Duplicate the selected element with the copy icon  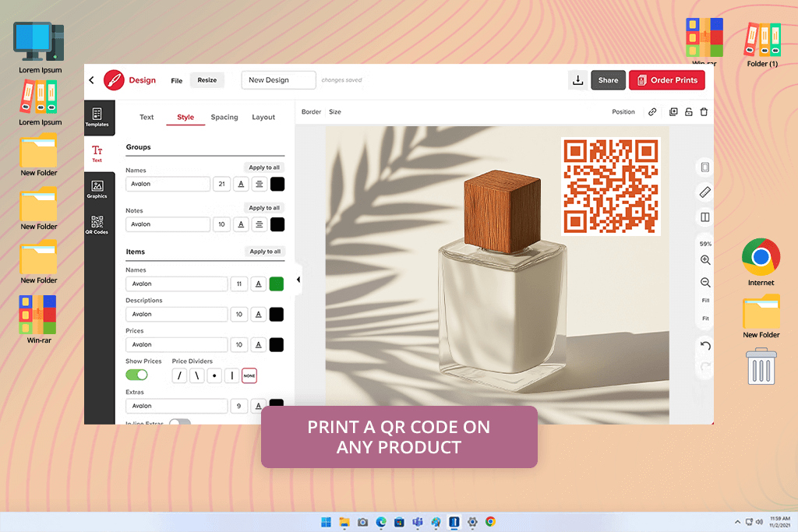pos(673,112)
